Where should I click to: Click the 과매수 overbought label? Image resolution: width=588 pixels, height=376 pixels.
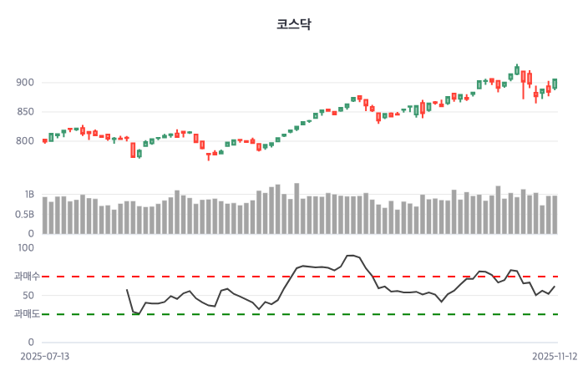tap(27, 276)
